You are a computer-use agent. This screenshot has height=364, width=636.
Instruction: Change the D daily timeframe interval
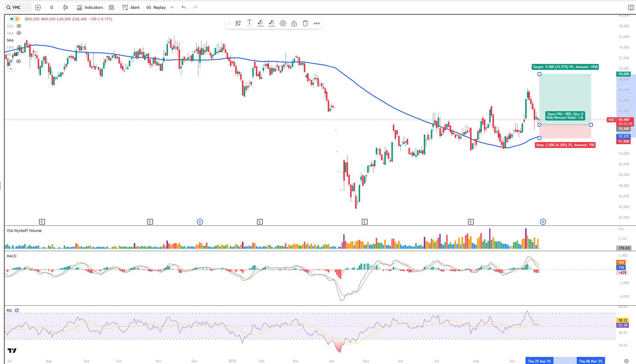click(x=52, y=7)
